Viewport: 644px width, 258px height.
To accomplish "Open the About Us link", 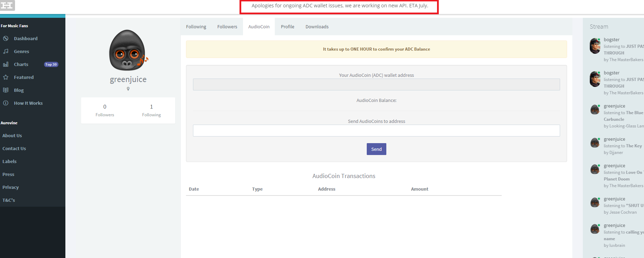I will coord(12,135).
